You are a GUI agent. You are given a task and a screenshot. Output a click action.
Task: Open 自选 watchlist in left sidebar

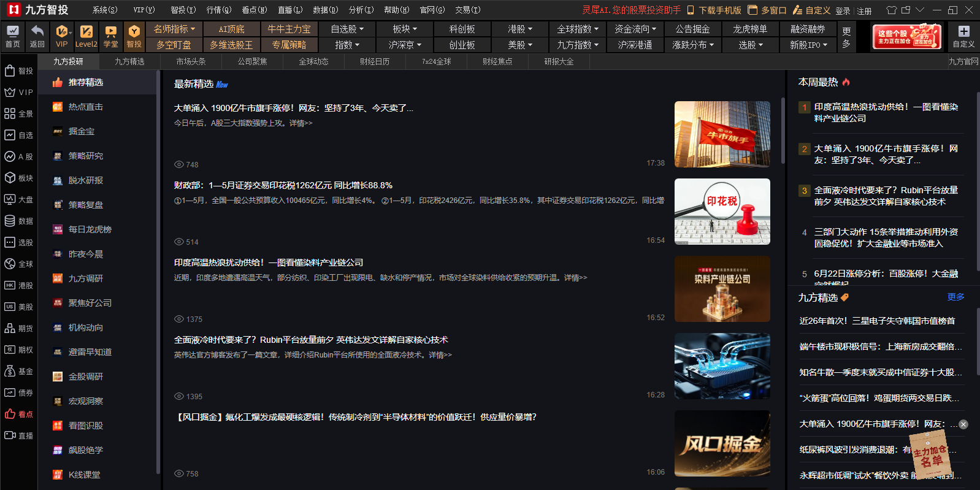point(19,135)
